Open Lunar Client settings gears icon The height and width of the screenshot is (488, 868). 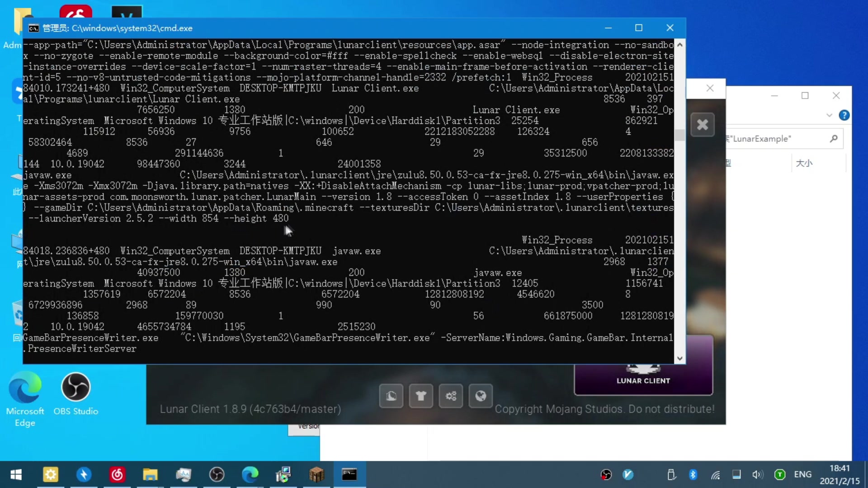pyautogui.click(x=451, y=396)
